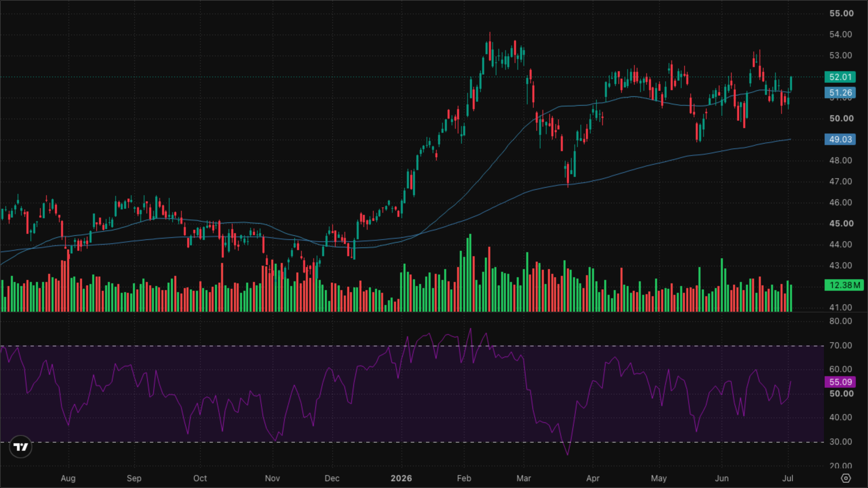Click the 40.00 RSI scale label
The height and width of the screenshot is (488, 868).
coord(841,417)
